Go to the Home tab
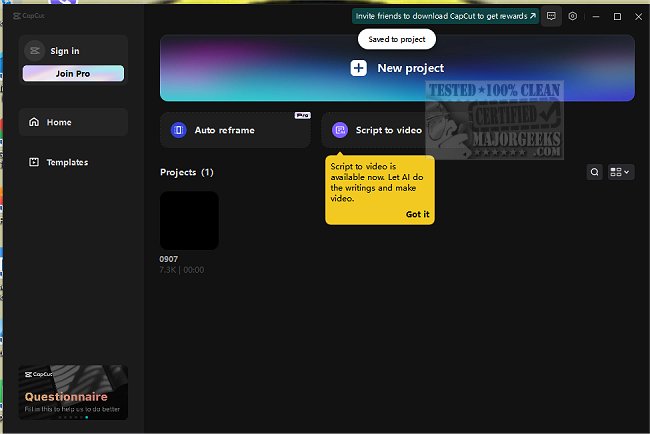650x434 pixels. point(59,122)
